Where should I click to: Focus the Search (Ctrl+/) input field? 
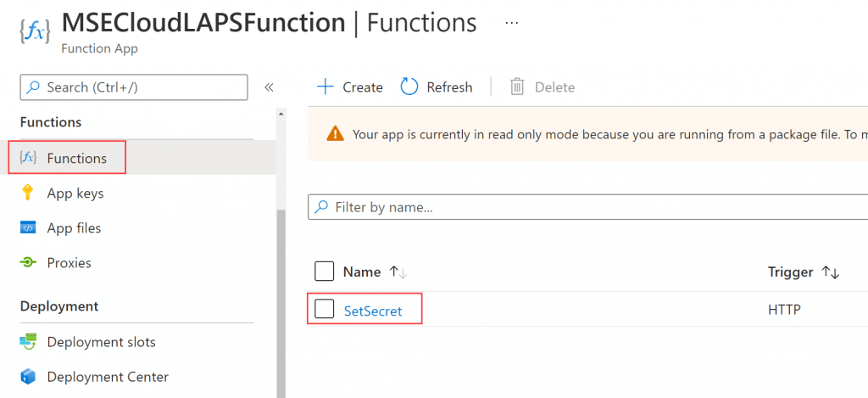click(x=134, y=87)
